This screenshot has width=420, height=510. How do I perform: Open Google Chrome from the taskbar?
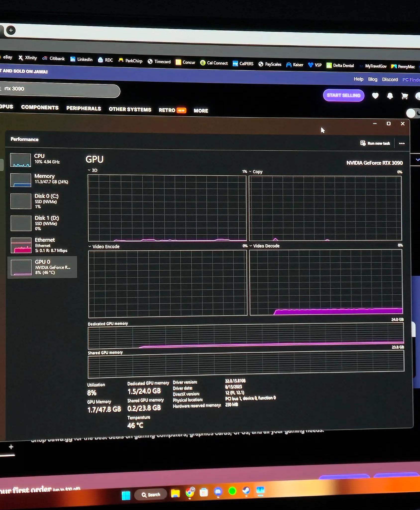pos(190,493)
